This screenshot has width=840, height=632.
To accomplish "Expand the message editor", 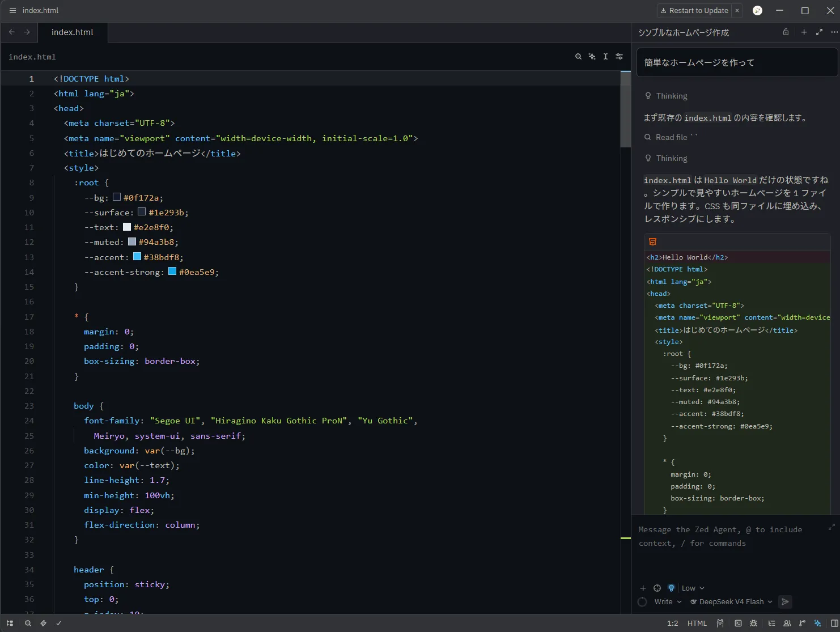I will tap(831, 527).
